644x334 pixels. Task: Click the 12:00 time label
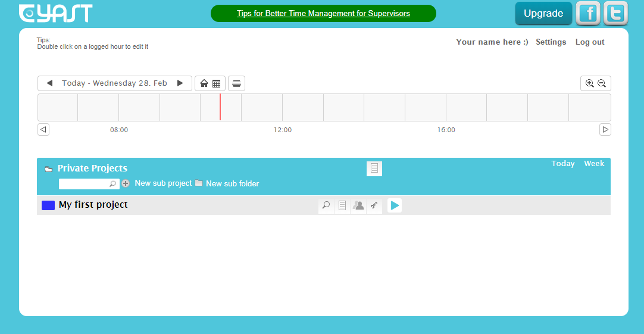click(x=283, y=130)
